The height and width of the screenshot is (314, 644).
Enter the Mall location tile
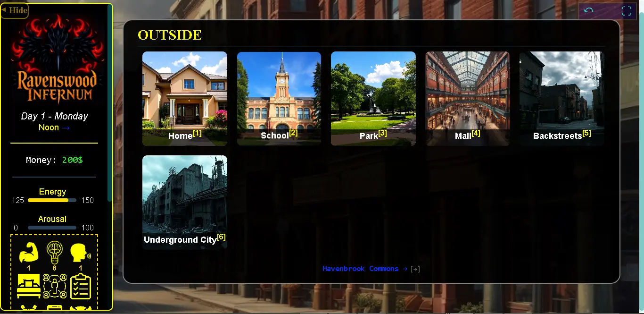[x=468, y=98]
